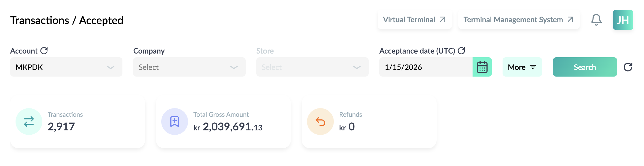Image resolution: width=644 pixels, height=166 pixels.
Task: Open the notifications bell
Action: point(596,20)
